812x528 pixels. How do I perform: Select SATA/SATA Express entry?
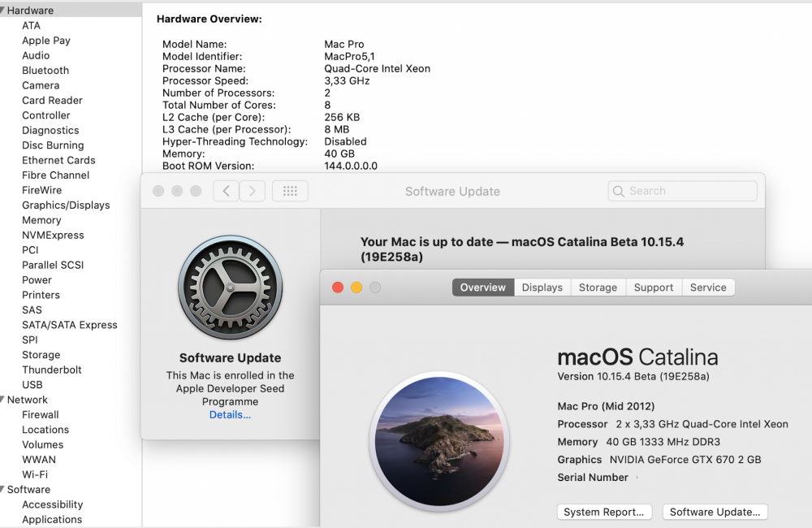click(x=69, y=325)
